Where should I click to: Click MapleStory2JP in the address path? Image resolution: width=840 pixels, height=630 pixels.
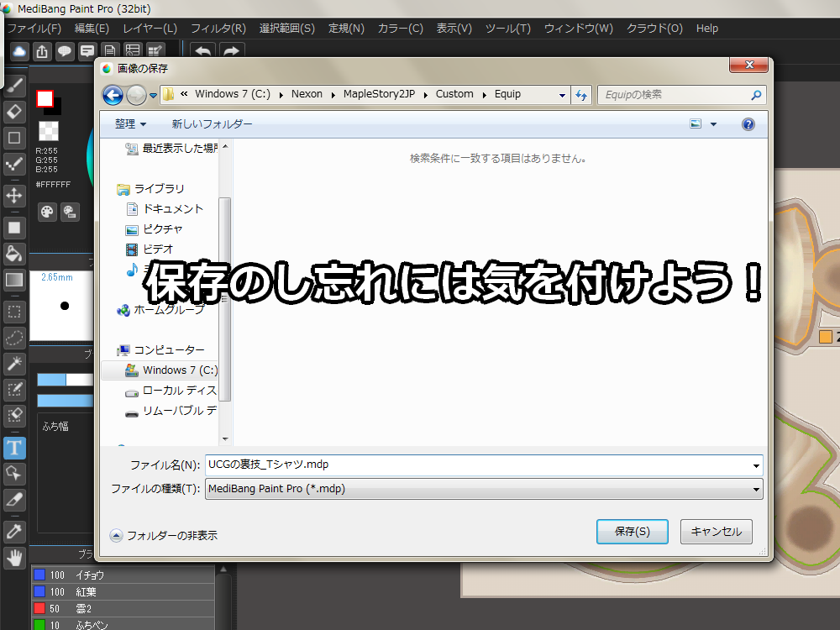click(x=380, y=94)
